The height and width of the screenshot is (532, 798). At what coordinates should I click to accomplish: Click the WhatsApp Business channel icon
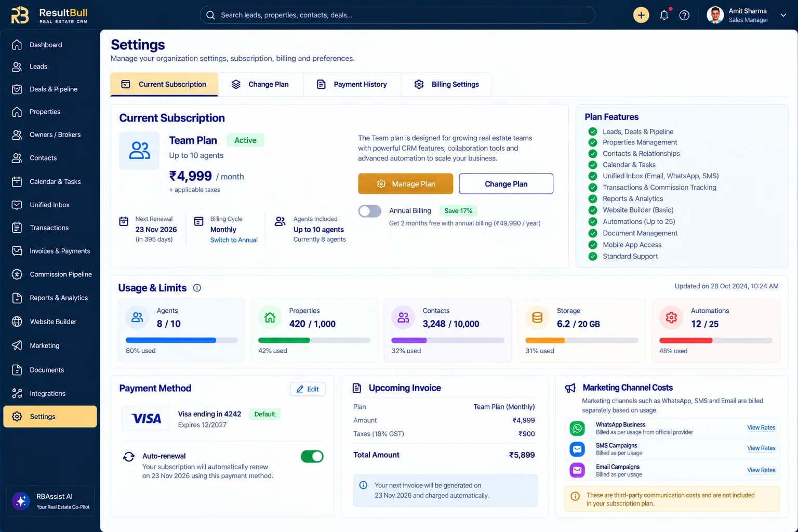click(577, 428)
